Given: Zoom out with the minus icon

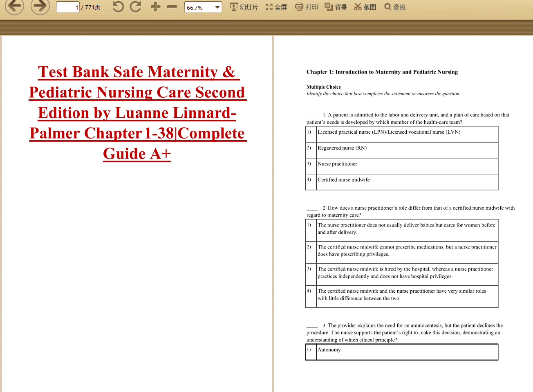Looking at the screenshot, I should click(172, 7).
